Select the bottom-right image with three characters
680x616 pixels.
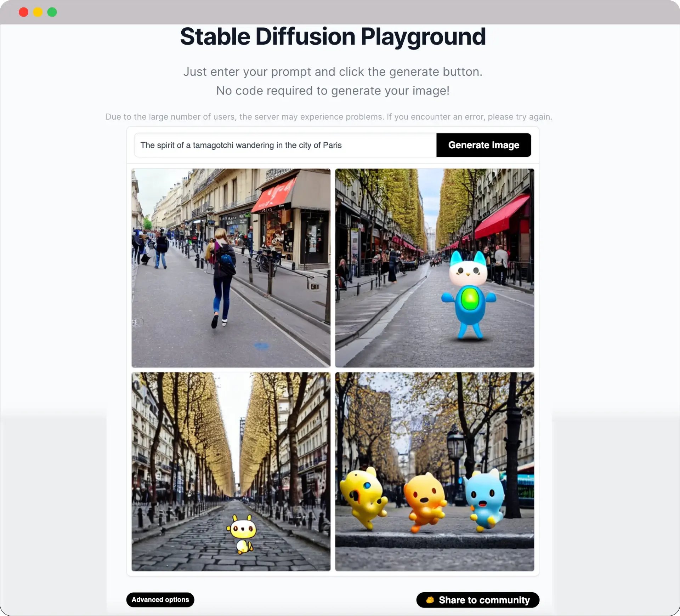pos(435,471)
